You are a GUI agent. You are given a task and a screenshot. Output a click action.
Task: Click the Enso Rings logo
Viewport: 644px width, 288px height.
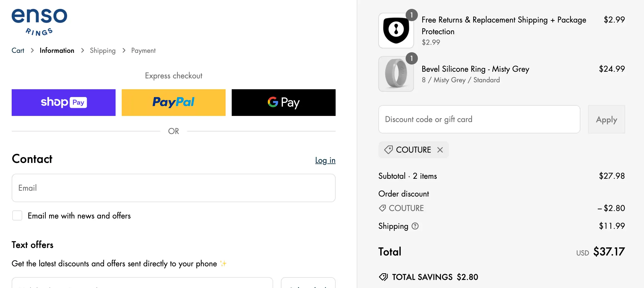click(x=39, y=22)
